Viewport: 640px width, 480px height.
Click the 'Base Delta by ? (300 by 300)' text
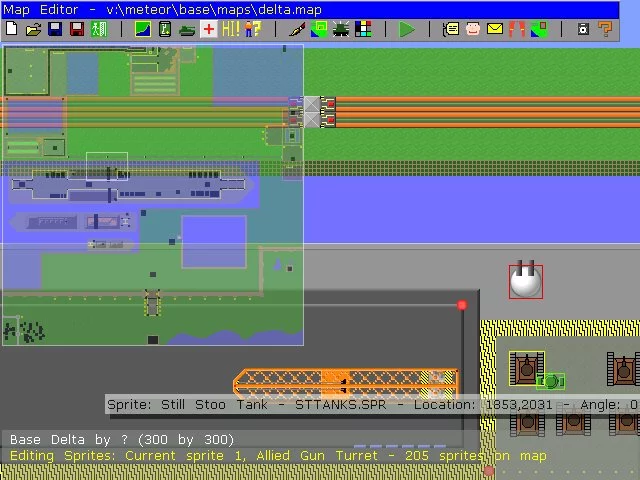pyautogui.click(x=122, y=440)
